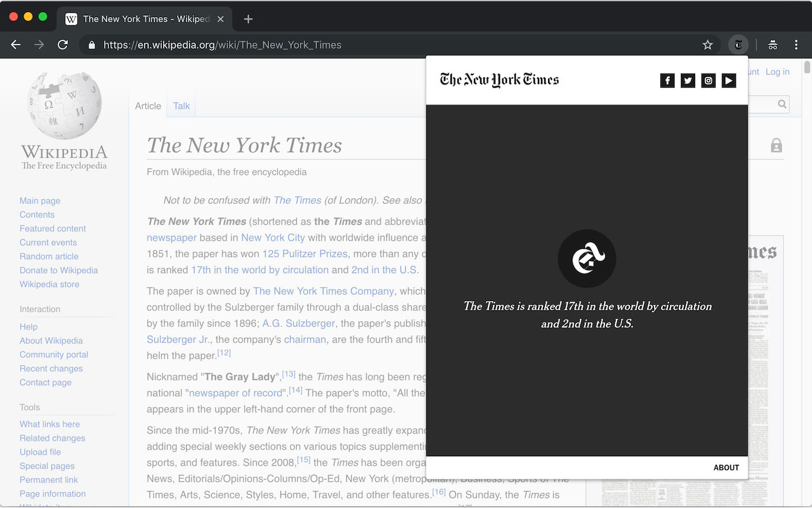This screenshot has height=508, width=812.
Task: Select the Article tab
Action: click(x=148, y=106)
